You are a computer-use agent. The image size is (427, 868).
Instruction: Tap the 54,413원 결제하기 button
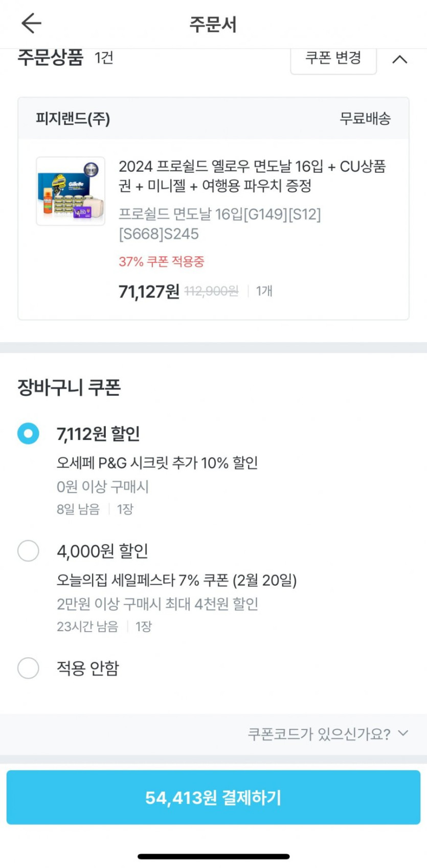213,797
